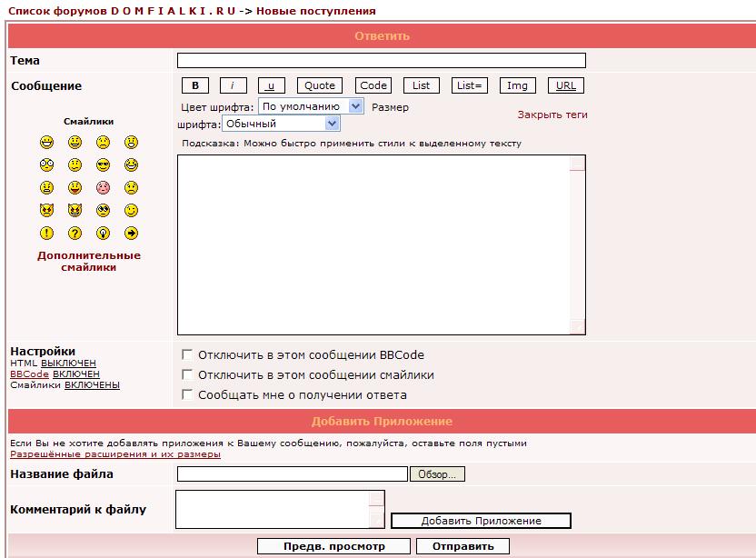Insert the black arrow smiley
The image size is (756, 558).
click(131, 234)
